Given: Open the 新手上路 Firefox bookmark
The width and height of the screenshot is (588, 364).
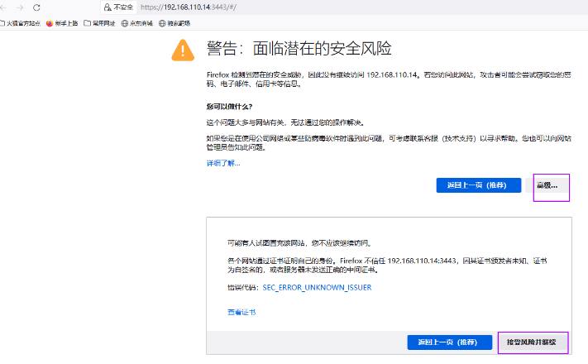Looking at the screenshot, I should pos(62,23).
